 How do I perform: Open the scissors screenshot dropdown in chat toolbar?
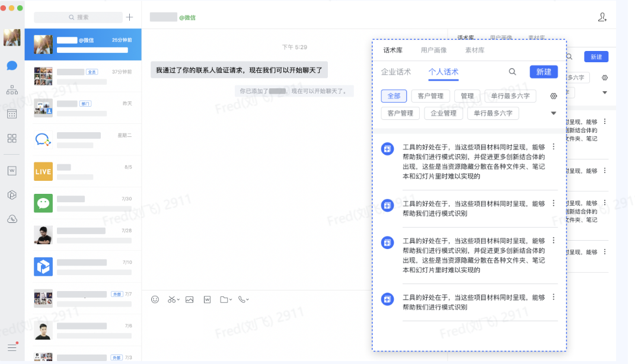pos(173,299)
